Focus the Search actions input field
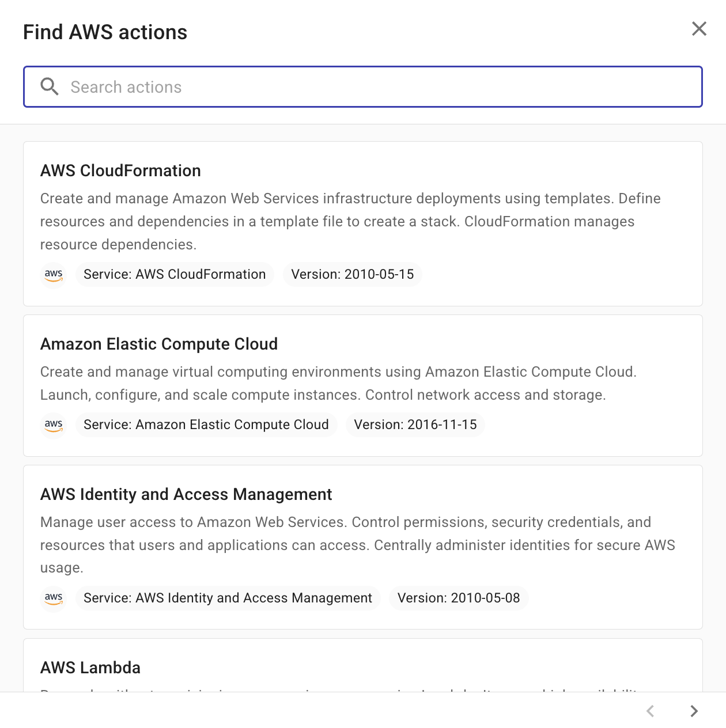726x728 pixels. pos(363,87)
